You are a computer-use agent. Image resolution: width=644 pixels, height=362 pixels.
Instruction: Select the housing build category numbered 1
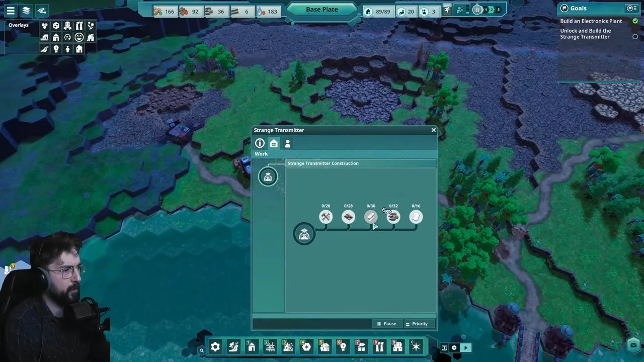click(x=252, y=346)
